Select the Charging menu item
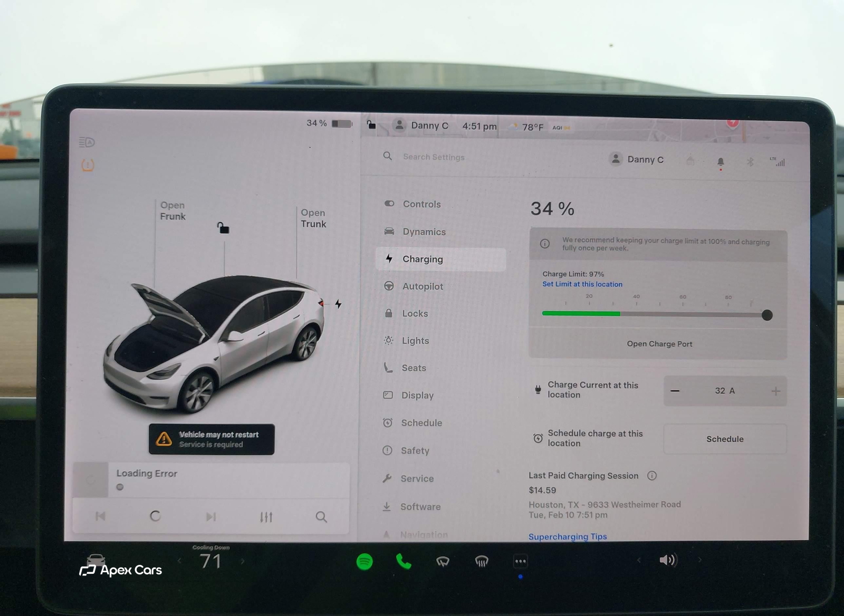 point(441,259)
